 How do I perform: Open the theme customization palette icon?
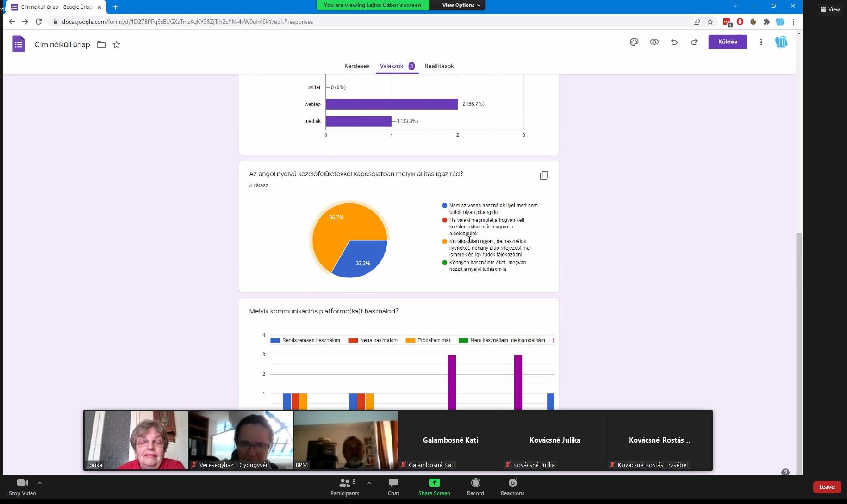coord(634,42)
